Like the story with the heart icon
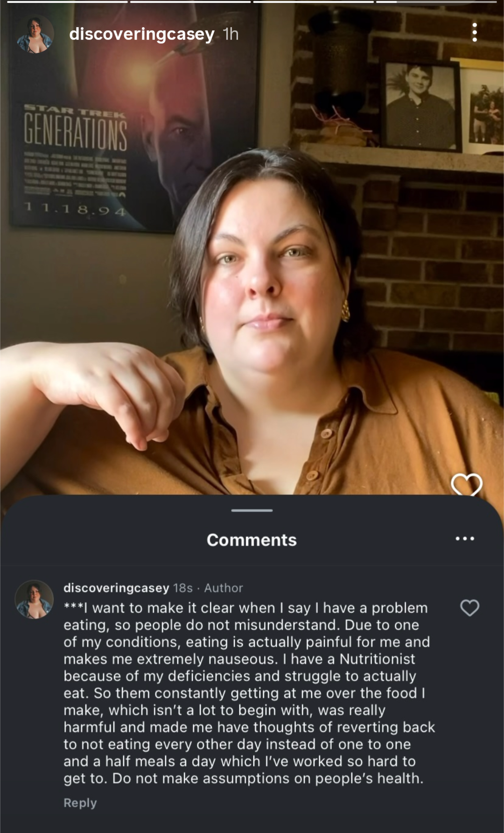 467,484
